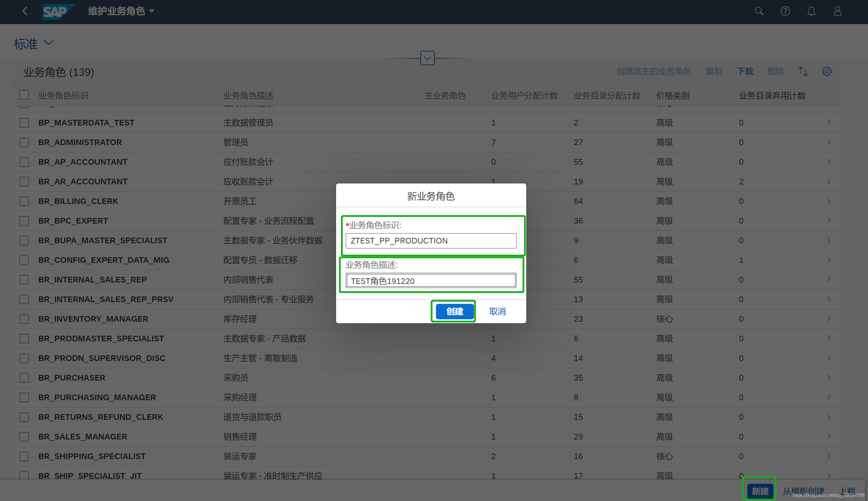This screenshot has height=501, width=868.
Task: Open the search magnifier icon
Action: tap(759, 11)
